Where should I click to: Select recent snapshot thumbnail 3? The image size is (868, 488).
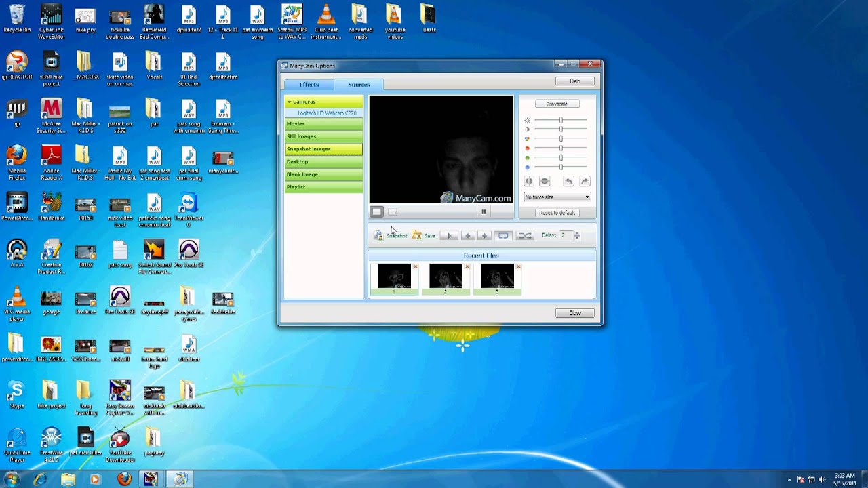pos(497,277)
